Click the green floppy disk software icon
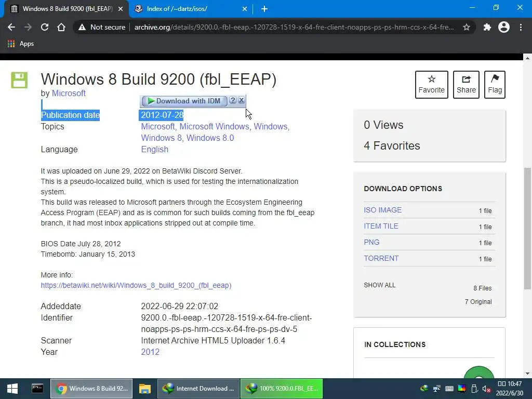Screen dimensions: 532x399 point(19,80)
